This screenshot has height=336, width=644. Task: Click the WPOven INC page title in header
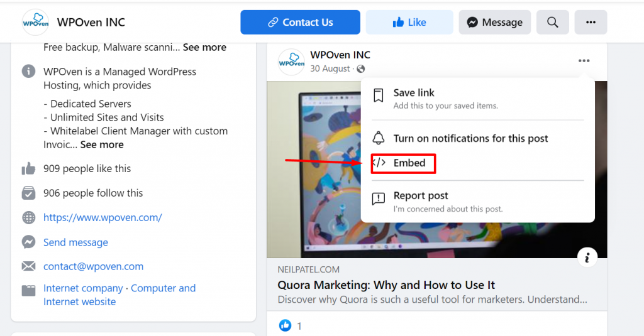click(91, 22)
